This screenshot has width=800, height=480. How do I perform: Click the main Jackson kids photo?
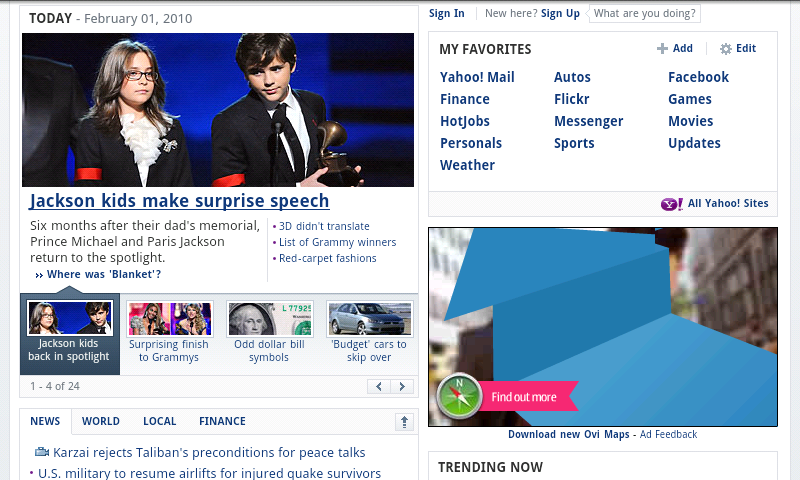218,110
